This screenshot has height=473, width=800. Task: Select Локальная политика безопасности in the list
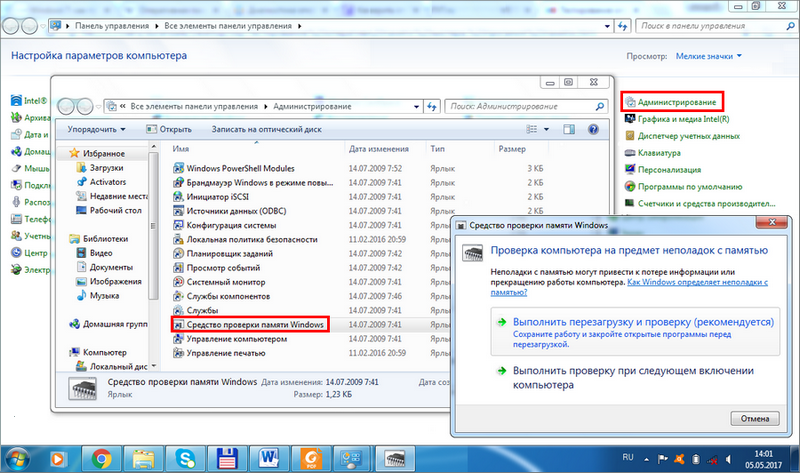pos(252,239)
